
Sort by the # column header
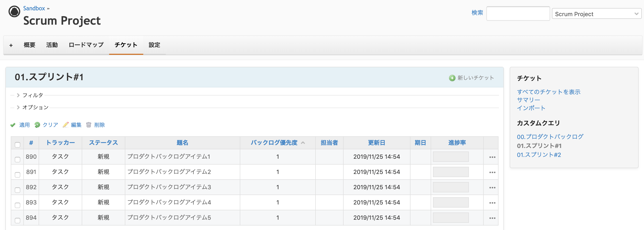pyautogui.click(x=31, y=143)
